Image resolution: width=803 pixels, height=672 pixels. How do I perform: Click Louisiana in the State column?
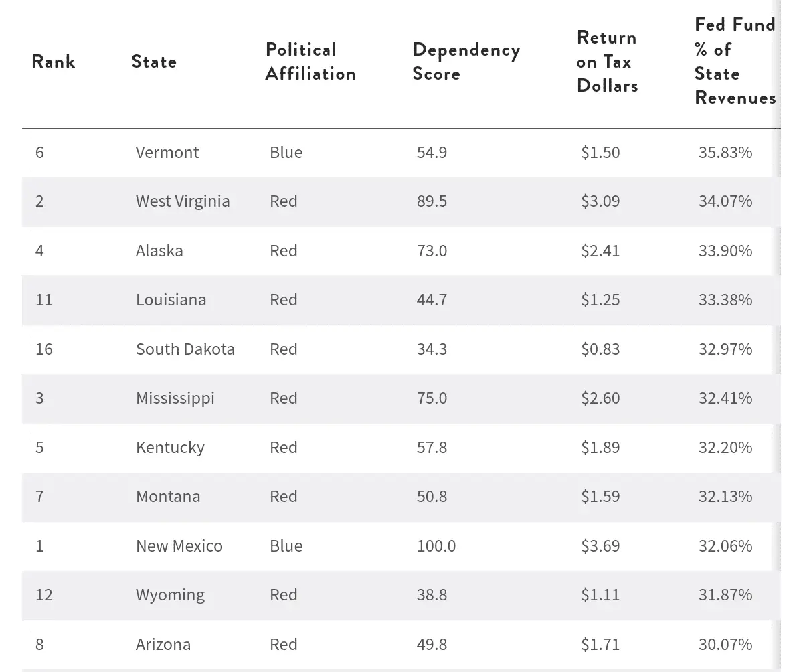[171, 300]
